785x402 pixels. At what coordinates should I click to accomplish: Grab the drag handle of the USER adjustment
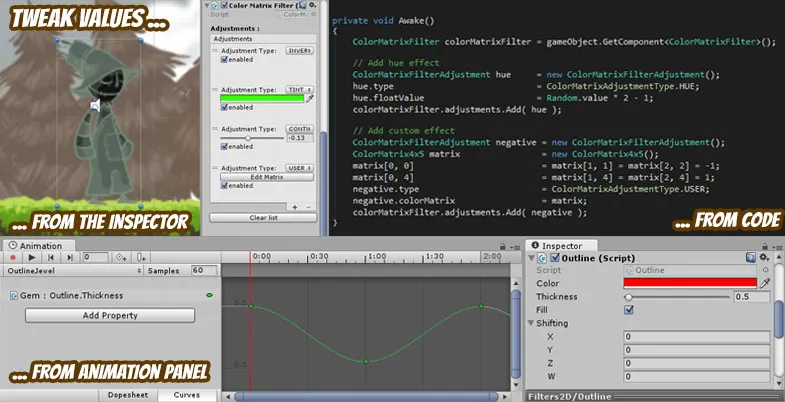point(215,168)
